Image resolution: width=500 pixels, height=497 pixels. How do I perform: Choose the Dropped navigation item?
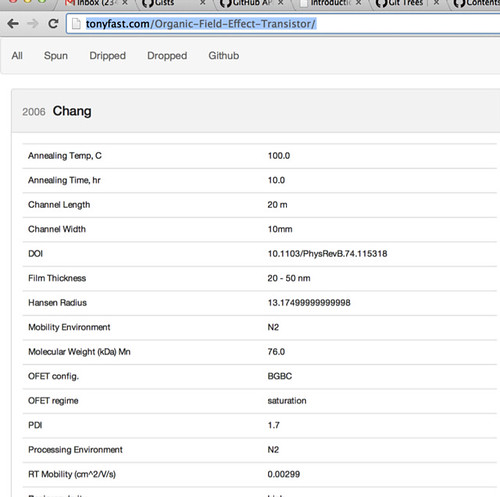click(167, 56)
